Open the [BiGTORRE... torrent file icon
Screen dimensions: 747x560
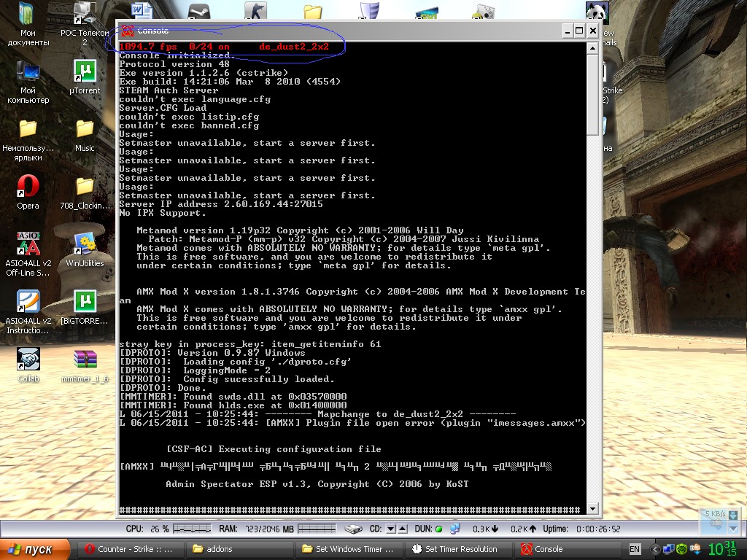85,308
